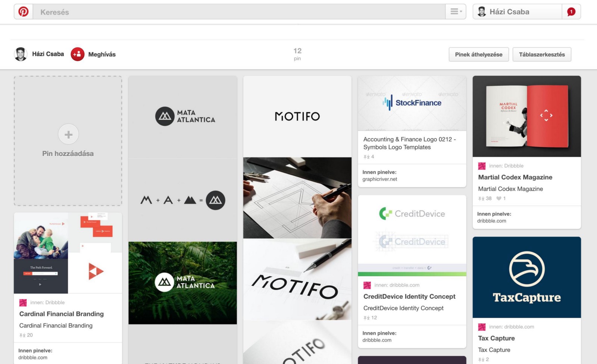Viewport: 597px width, 364px height.
Task: Open the Motifo logo pin image
Action: click(297, 220)
